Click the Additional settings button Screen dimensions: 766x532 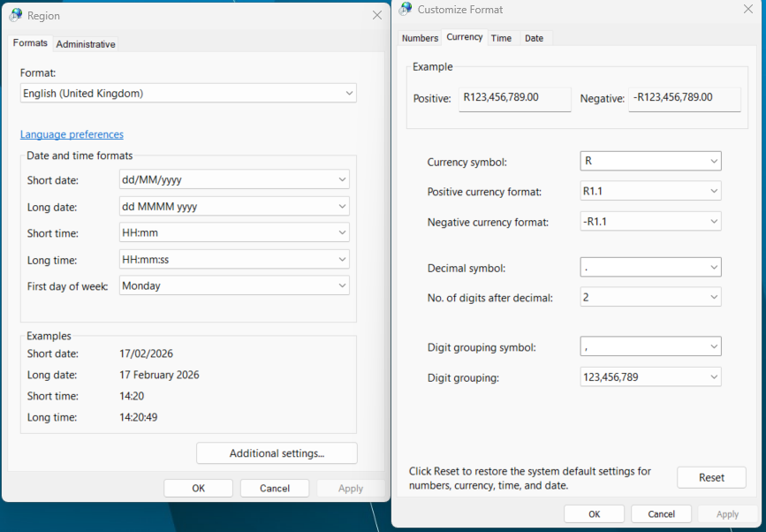[x=277, y=453]
